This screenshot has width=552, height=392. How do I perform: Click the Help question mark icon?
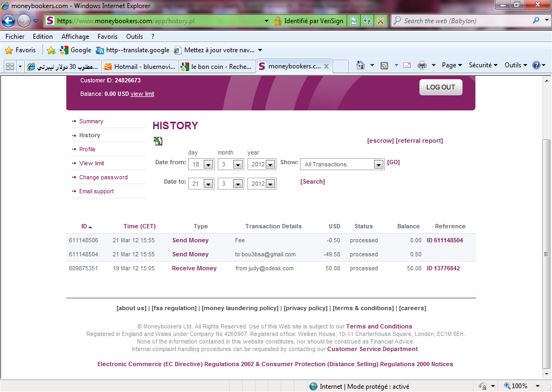[536, 65]
